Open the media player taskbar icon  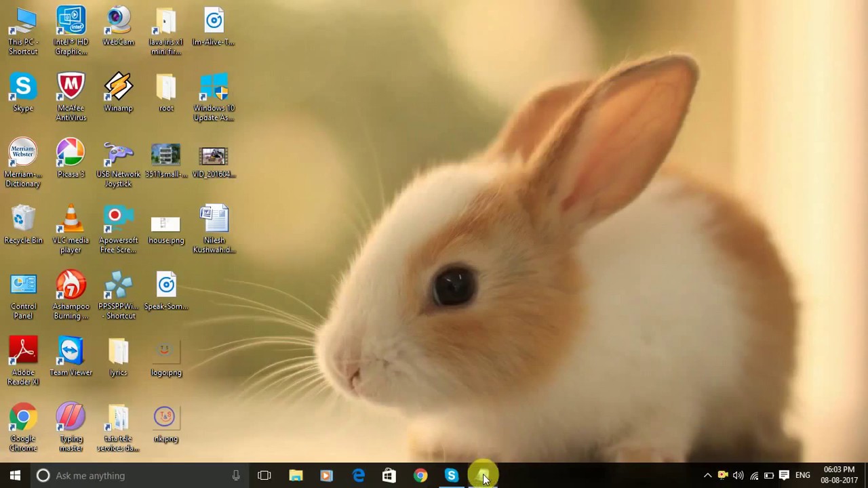327,475
